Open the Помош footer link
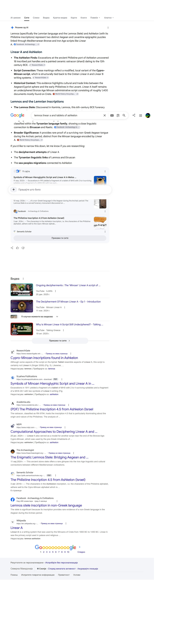171x644 pixels. pyautogui.click(x=14, y=575)
